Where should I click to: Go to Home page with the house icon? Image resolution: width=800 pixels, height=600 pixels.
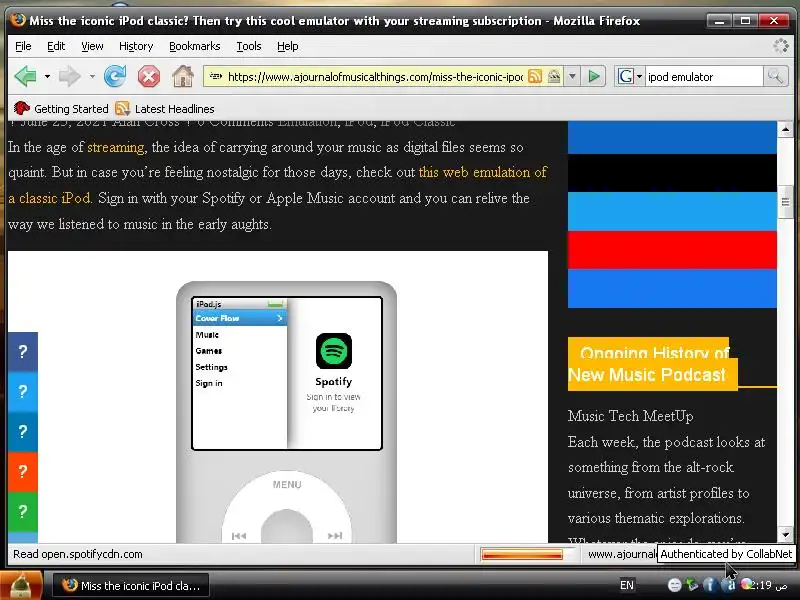tap(183, 77)
